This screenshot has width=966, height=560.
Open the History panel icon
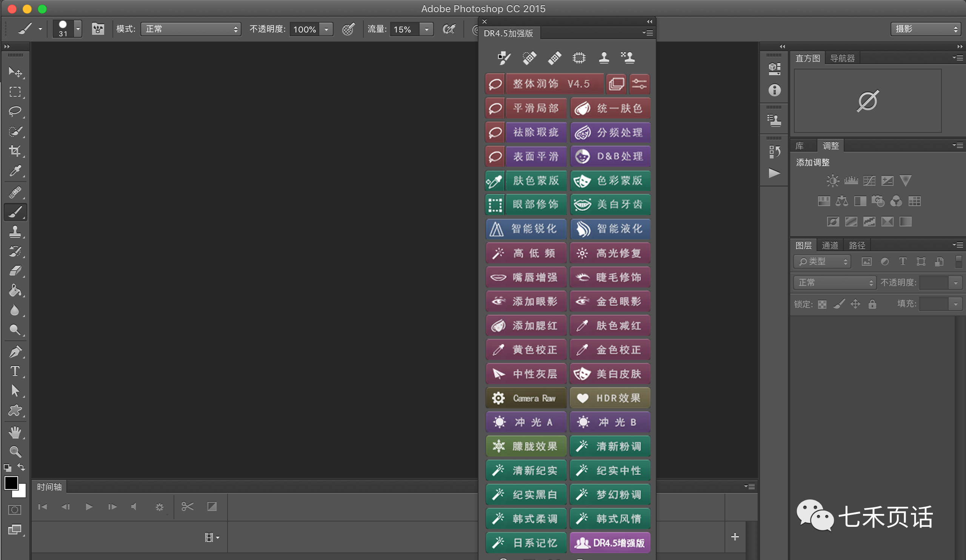[774, 152]
